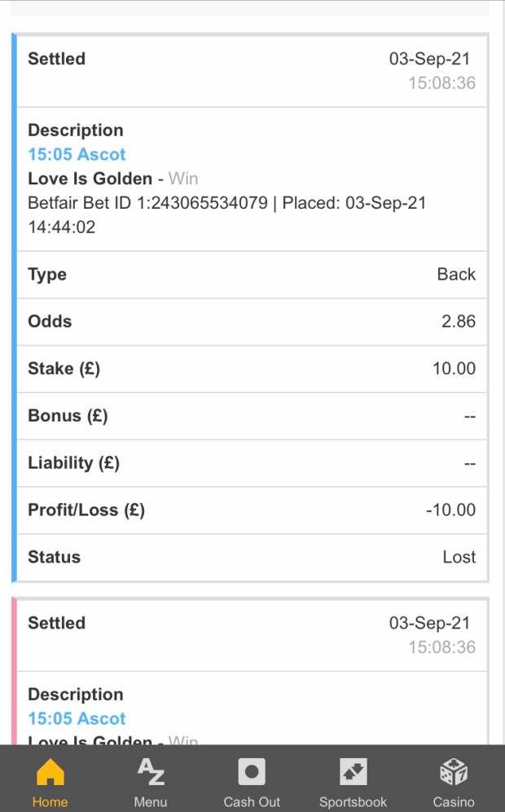Select the Home tab label
505x812 pixels.
pyautogui.click(x=50, y=801)
